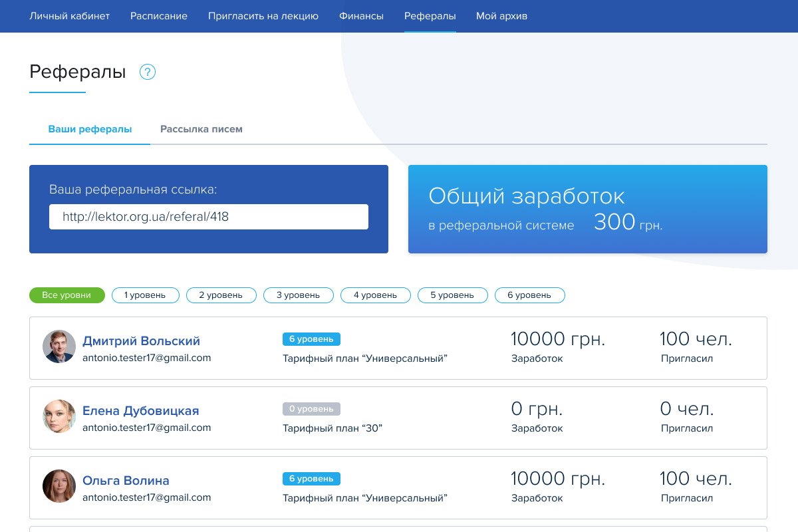Filter referrals by 3 уровень
798x532 pixels.
tap(298, 295)
